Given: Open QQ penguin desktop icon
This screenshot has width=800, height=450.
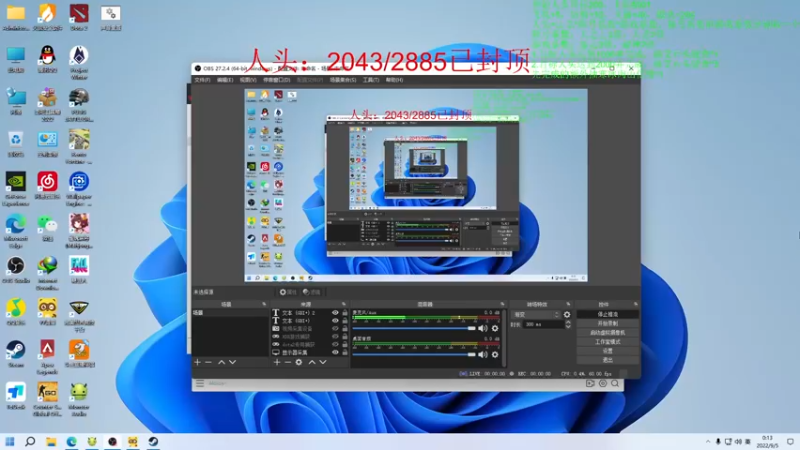Looking at the screenshot, I should pos(47,59).
